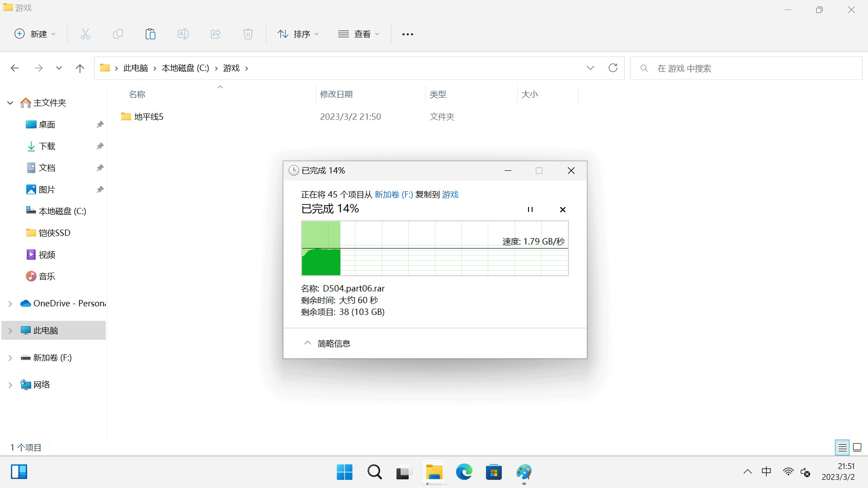Viewport: 868px width, 488px height.
Task: Go up one folder level
Action: tap(80, 68)
